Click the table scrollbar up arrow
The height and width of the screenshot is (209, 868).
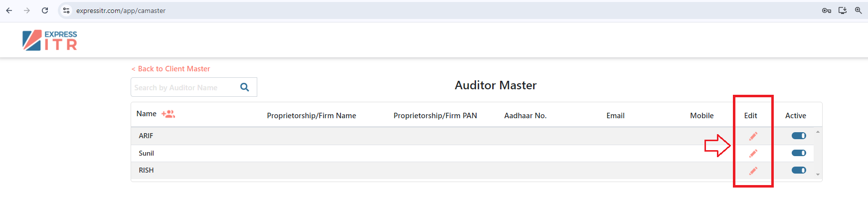click(818, 132)
